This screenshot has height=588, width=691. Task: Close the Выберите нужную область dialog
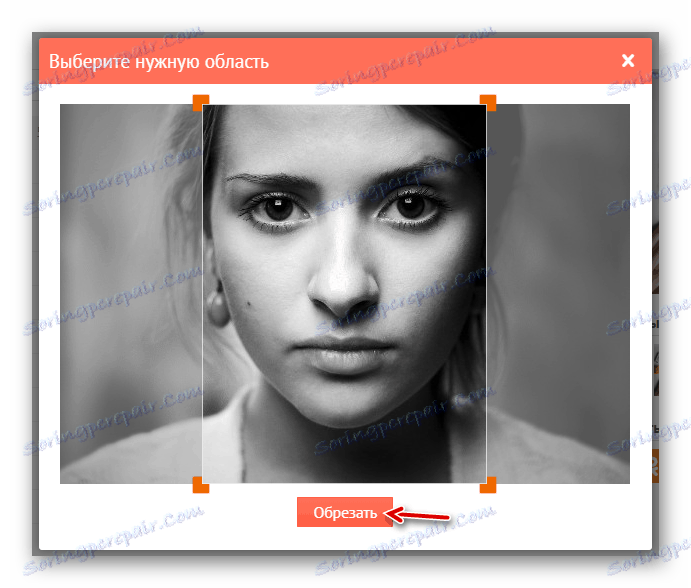628,60
